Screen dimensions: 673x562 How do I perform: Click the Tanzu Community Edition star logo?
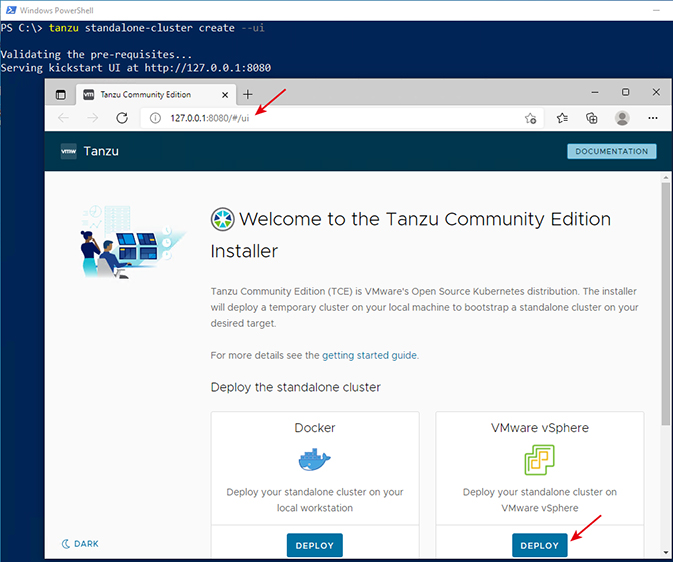[223, 219]
